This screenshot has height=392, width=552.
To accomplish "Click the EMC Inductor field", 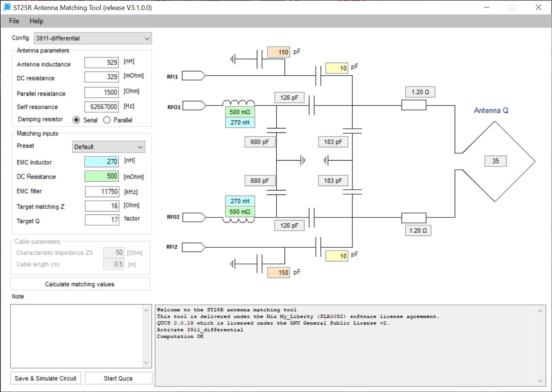I will 102,162.
